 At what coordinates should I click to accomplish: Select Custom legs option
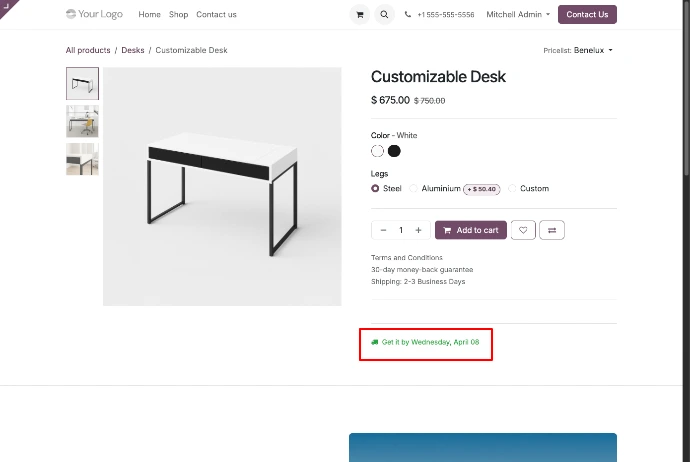[x=513, y=188]
